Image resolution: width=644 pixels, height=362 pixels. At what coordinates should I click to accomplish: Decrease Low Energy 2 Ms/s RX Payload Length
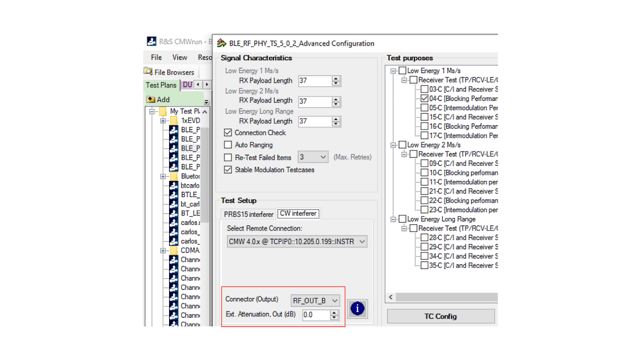(336, 104)
